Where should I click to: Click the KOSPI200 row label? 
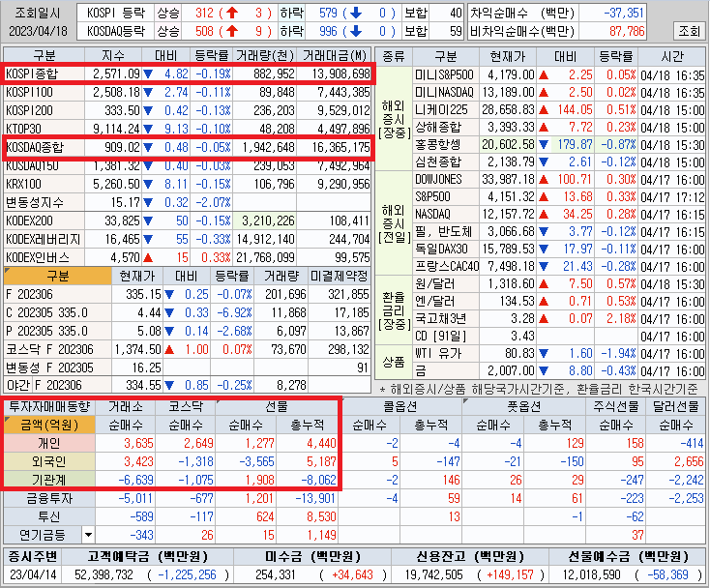44,110
